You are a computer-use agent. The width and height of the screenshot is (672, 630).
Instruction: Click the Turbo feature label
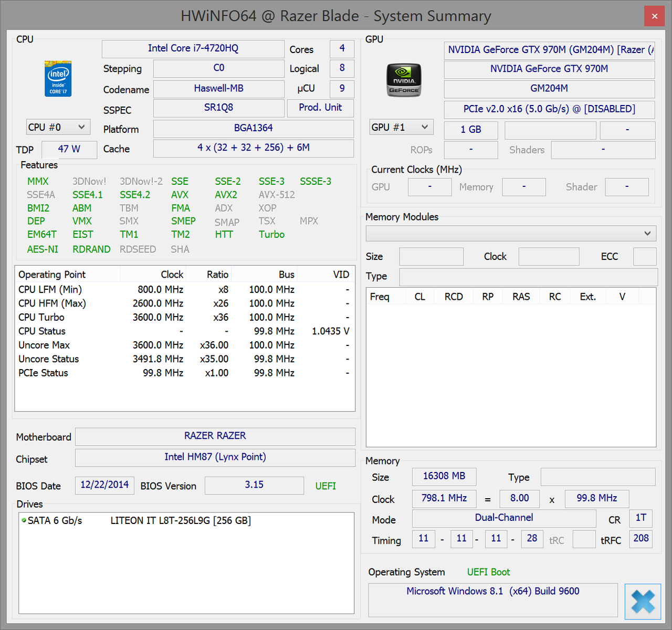click(271, 235)
